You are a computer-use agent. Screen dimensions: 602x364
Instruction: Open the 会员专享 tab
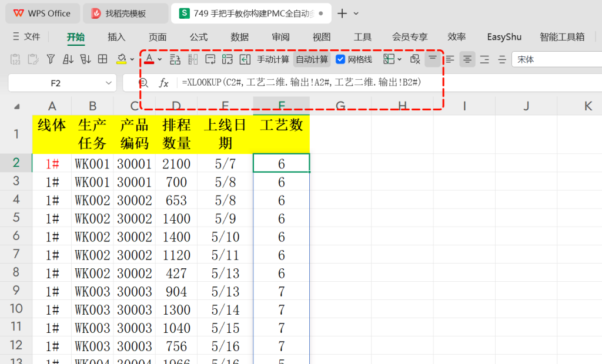410,37
